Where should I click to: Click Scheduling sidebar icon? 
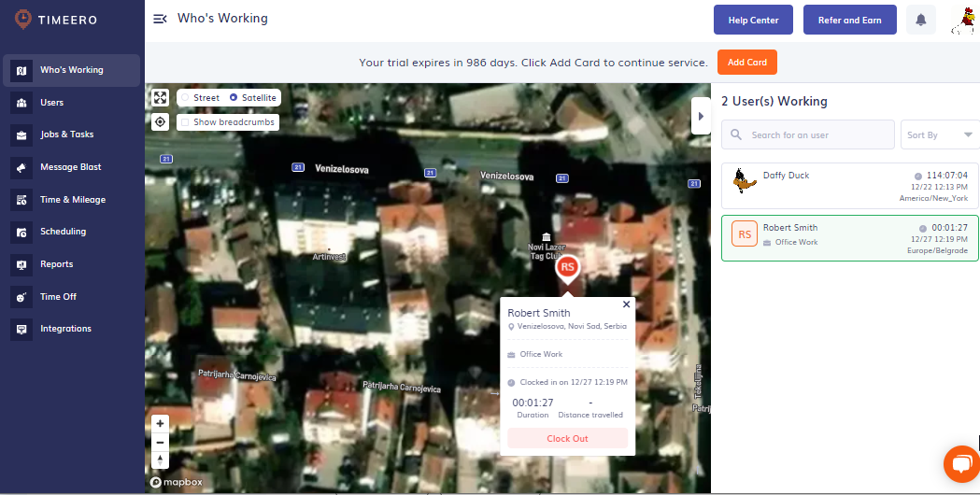click(x=21, y=232)
